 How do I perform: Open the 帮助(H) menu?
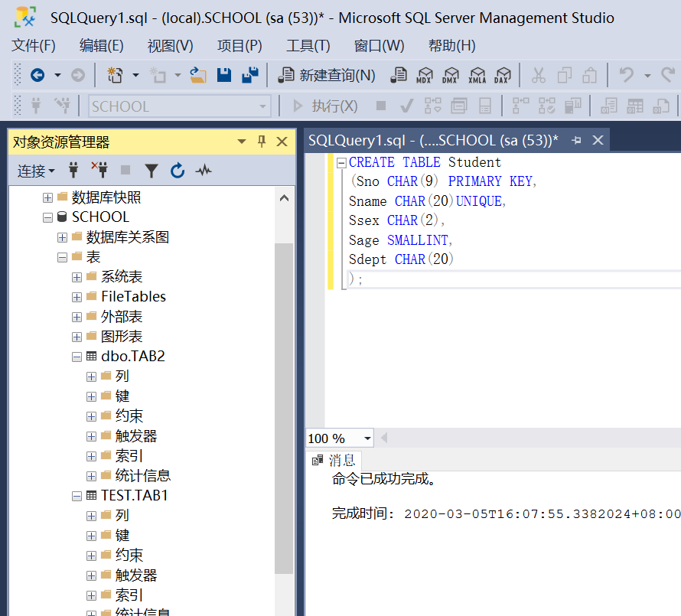pos(452,46)
